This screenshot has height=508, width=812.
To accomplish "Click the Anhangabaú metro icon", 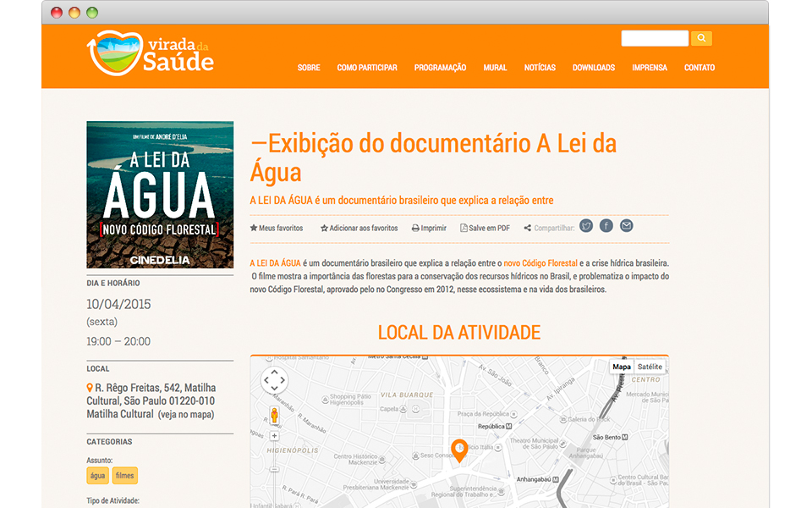I will pos(556,479).
